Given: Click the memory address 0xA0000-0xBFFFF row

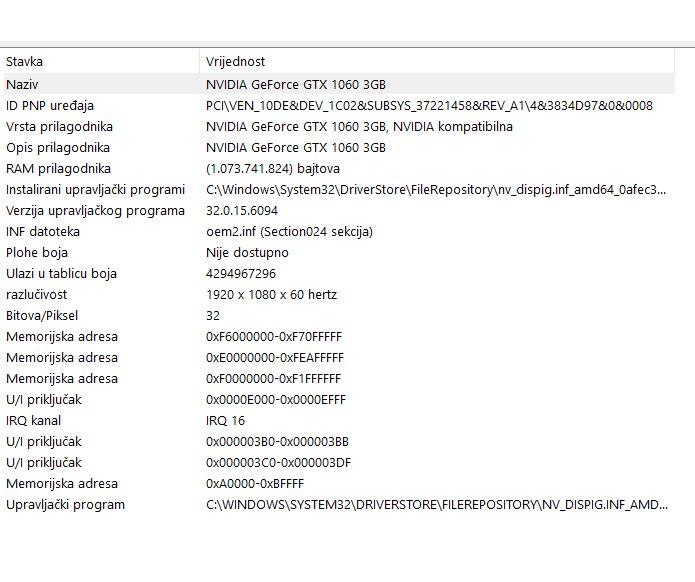Looking at the screenshot, I should coord(254,483).
